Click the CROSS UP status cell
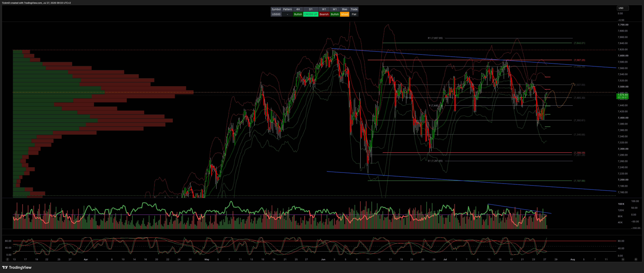644x273 pixels. pos(310,14)
